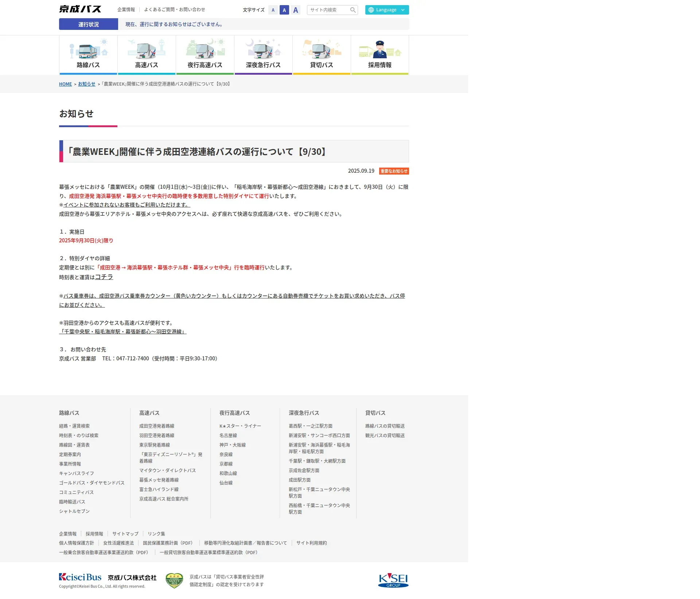Open the コチラ timetable and fare link
The width and height of the screenshot is (700, 599).
click(x=104, y=277)
